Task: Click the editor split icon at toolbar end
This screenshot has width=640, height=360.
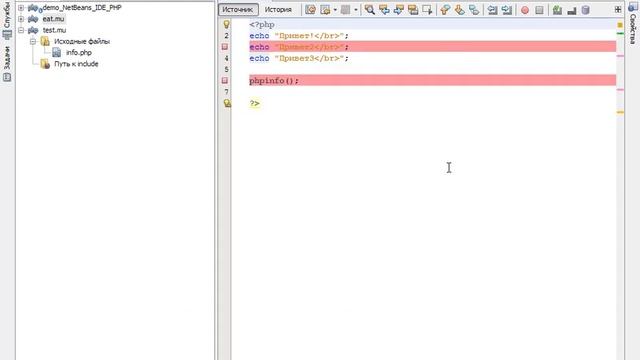Action: (x=618, y=9)
